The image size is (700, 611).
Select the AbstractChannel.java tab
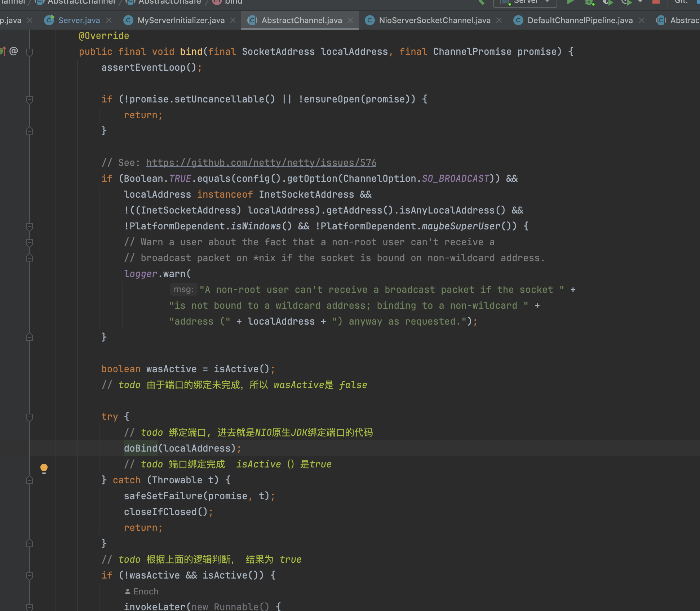tap(302, 20)
